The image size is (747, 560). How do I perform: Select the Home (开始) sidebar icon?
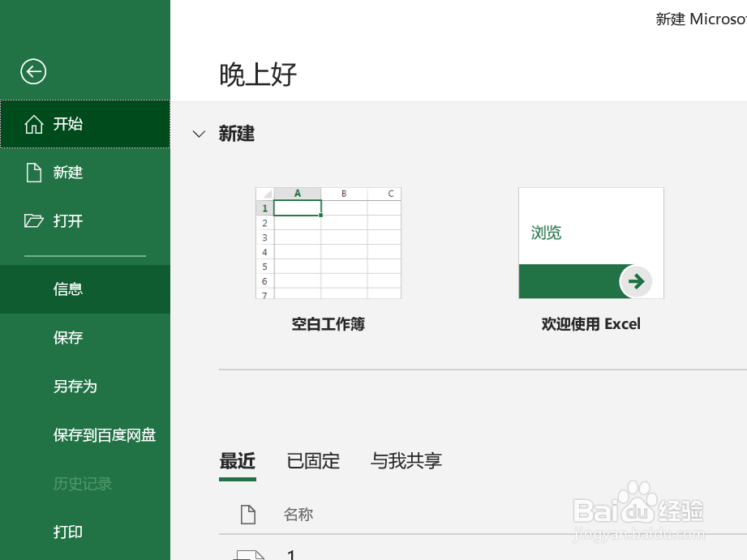pos(67,124)
